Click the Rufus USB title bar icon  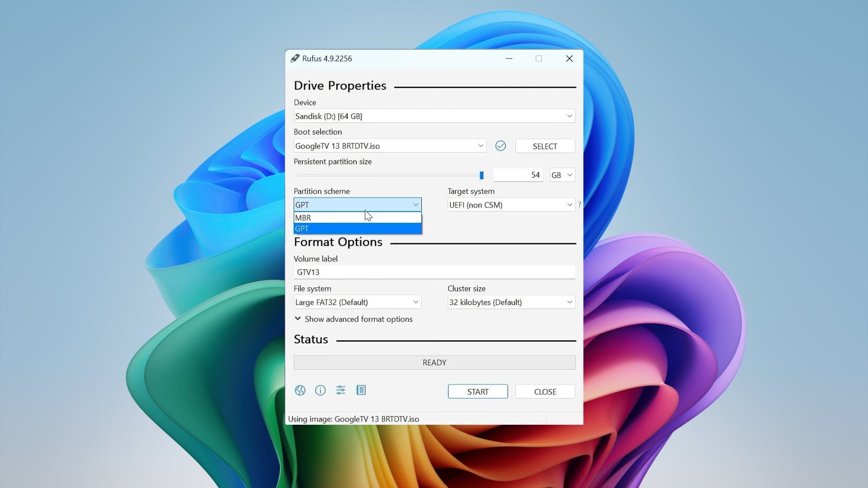point(295,59)
